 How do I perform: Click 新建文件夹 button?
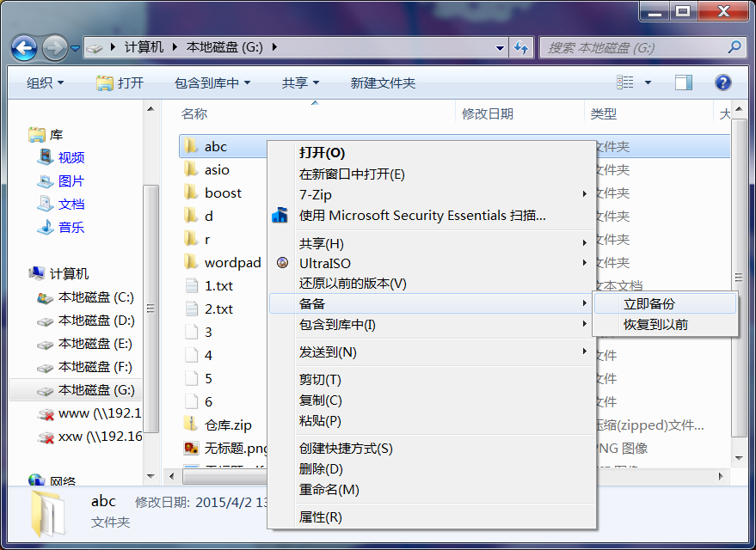pyautogui.click(x=383, y=82)
